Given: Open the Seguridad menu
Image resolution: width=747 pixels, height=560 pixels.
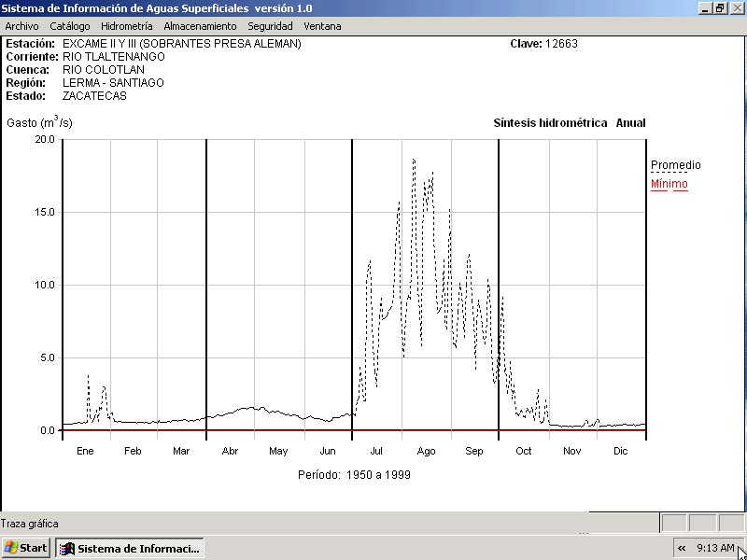Looking at the screenshot, I should 270,26.
